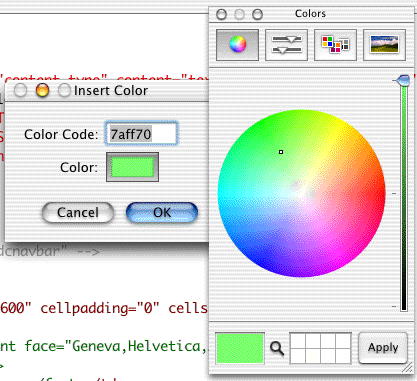Close the Colors panel window

pyautogui.click(x=221, y=14)
